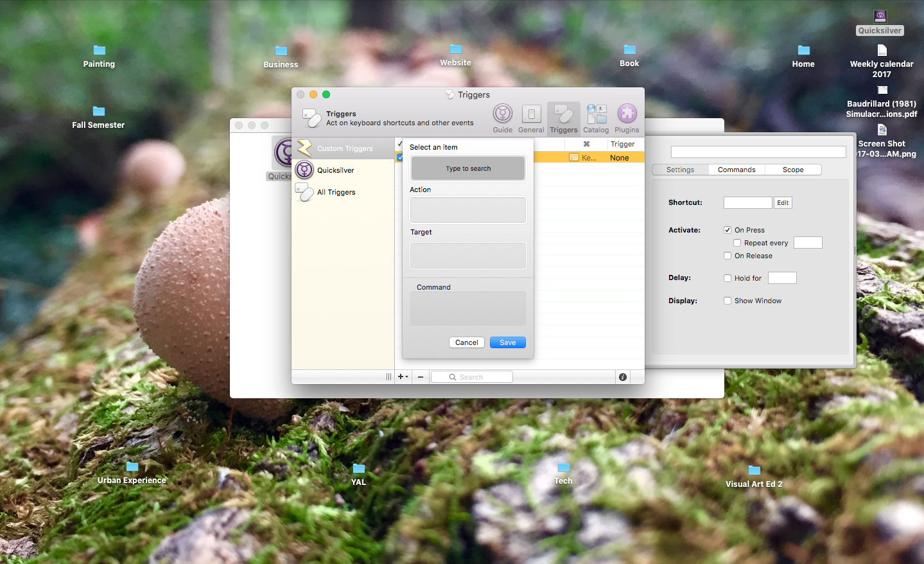924x564 pixels.
Task: Click the add trigger plus button
Action: click(x=403, y=377)
